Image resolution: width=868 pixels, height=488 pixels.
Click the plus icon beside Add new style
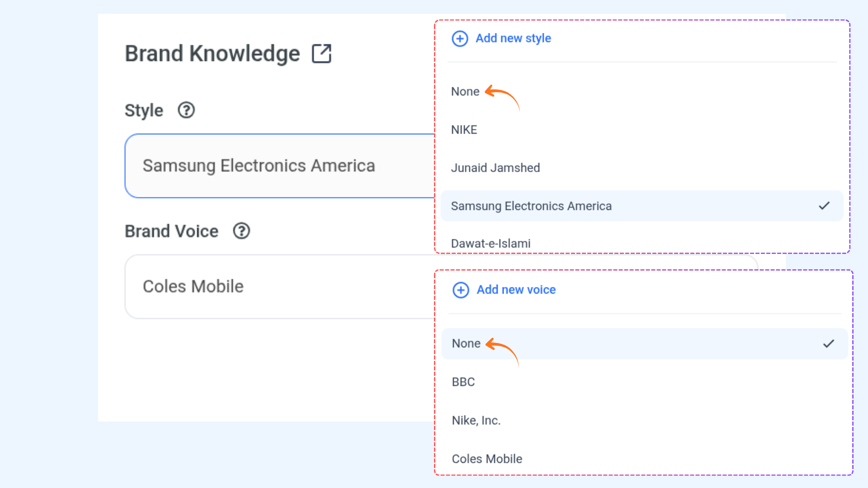click(x=460, y=38)
